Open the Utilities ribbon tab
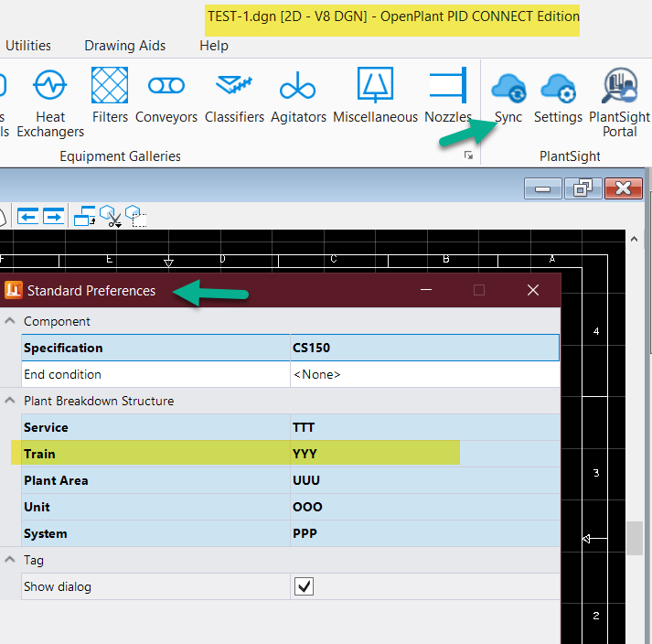Screen dimensions: 652x644 (28, 46)
